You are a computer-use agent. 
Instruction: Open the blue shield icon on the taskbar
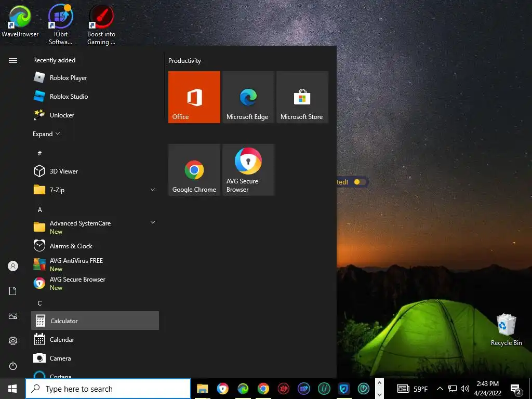(344, 389)
